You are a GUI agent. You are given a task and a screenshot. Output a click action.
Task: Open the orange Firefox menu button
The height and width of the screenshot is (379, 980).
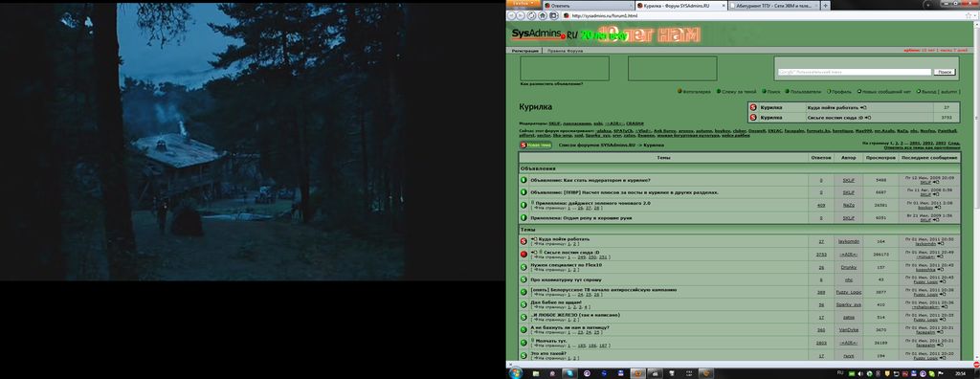(x=523, y=4)
